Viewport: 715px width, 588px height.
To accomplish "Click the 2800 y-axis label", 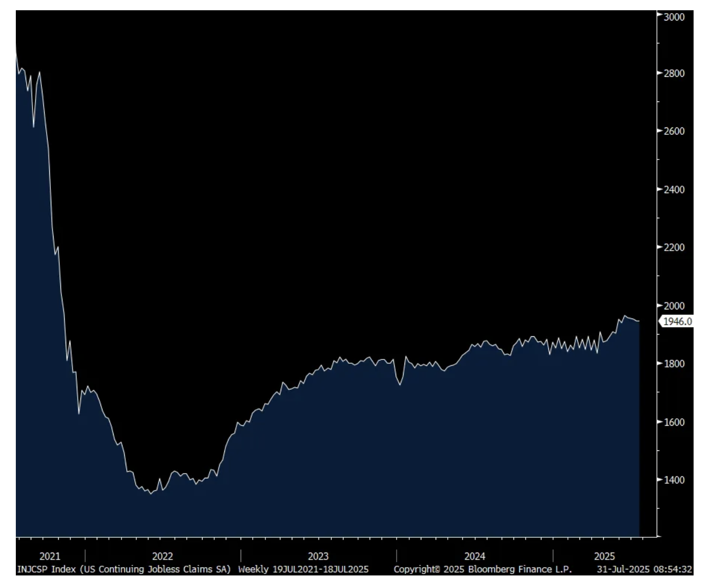I will click(674, 73).
